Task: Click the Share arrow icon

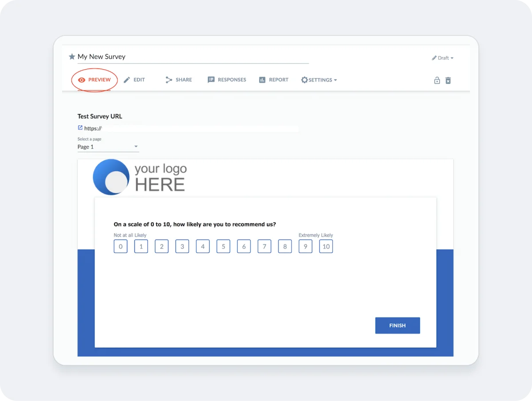Action: click(168, 80)
